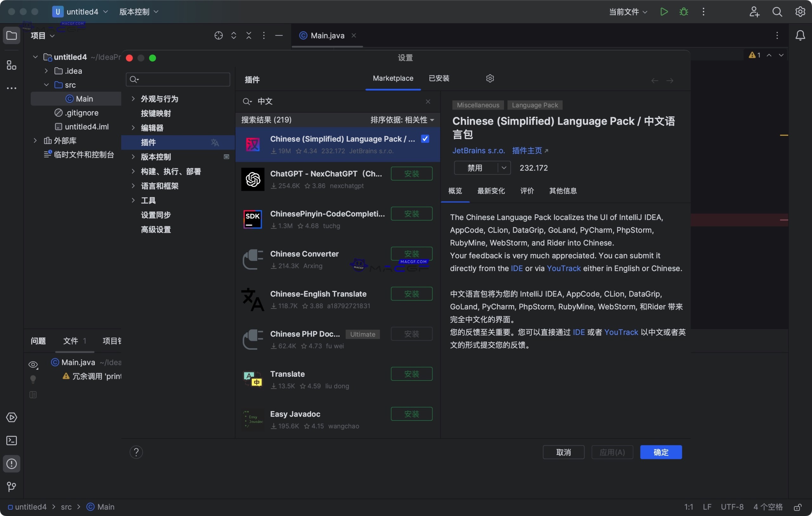This screenshot has width=812, height=516.
Task: Open the JetBrains s.r.o. vendor link
Action: pyautogui.click(x=479, y=150)
